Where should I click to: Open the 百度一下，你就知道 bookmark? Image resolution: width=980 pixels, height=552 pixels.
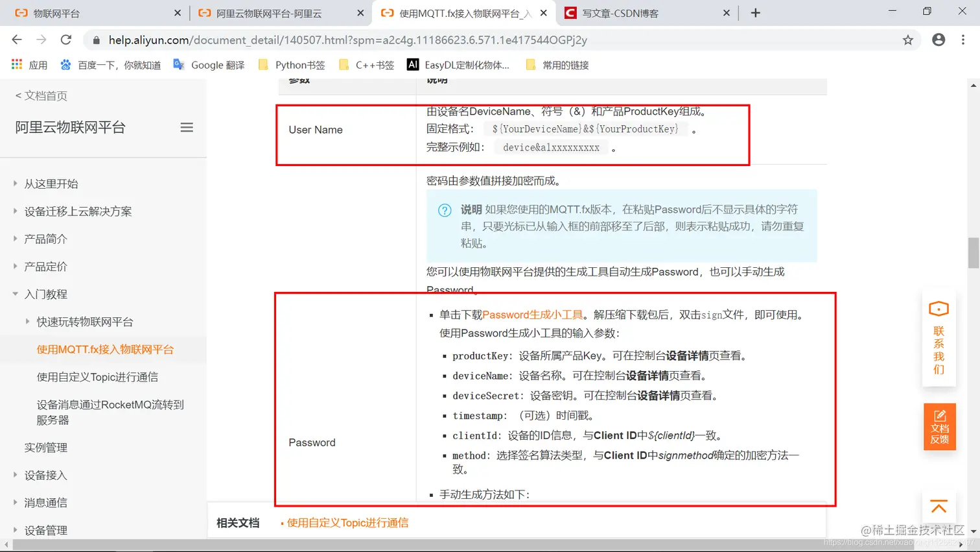click(110, 65)
